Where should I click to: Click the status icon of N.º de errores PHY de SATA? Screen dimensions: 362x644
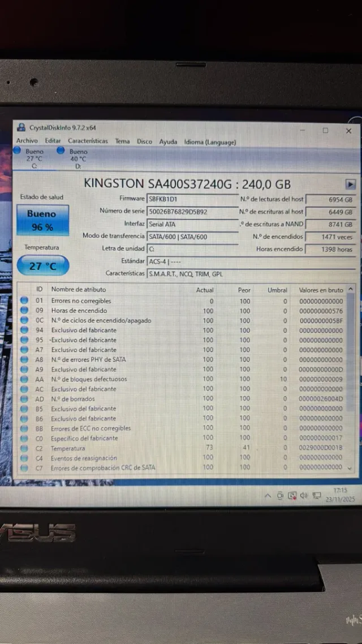[24, 359]
